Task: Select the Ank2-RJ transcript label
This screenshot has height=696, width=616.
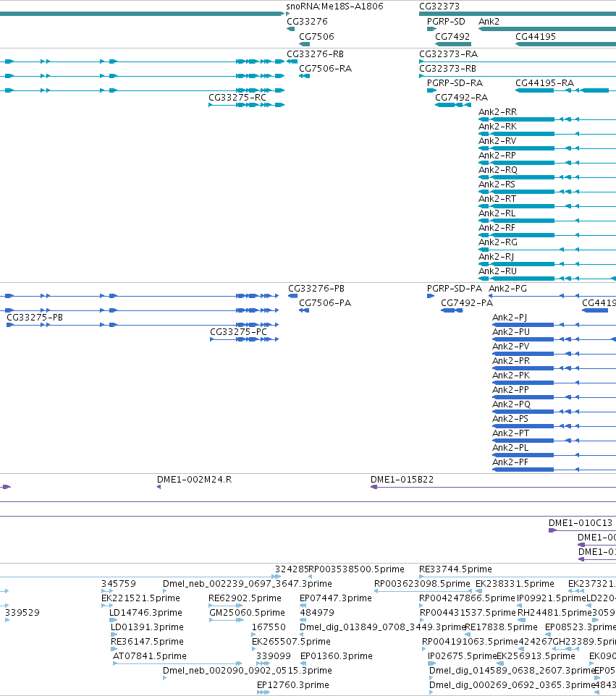Action: coord(496,257)
